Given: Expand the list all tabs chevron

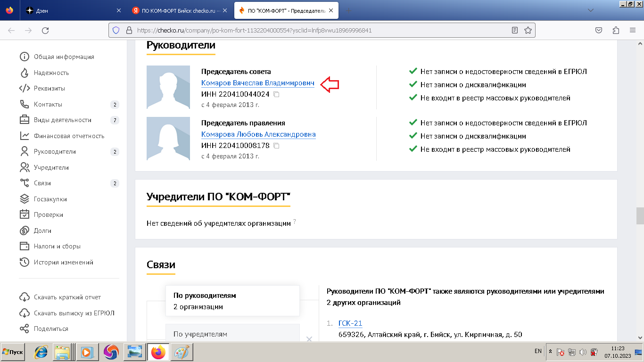Looking at the screenshot, I should (591, 10).
